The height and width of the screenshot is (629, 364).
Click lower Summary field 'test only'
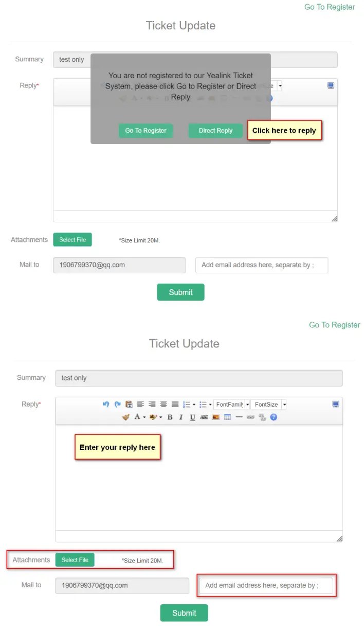point(199,378)
